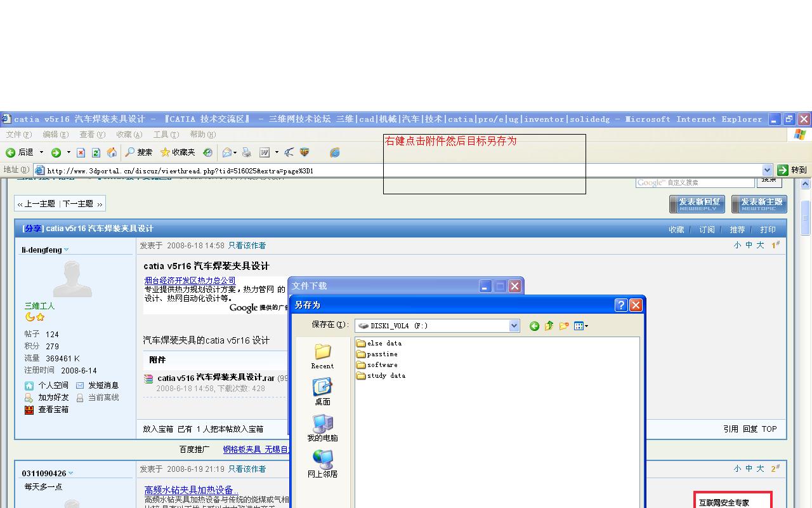
Task: Open the 编辑(E) menu
Action: point(55,135)
